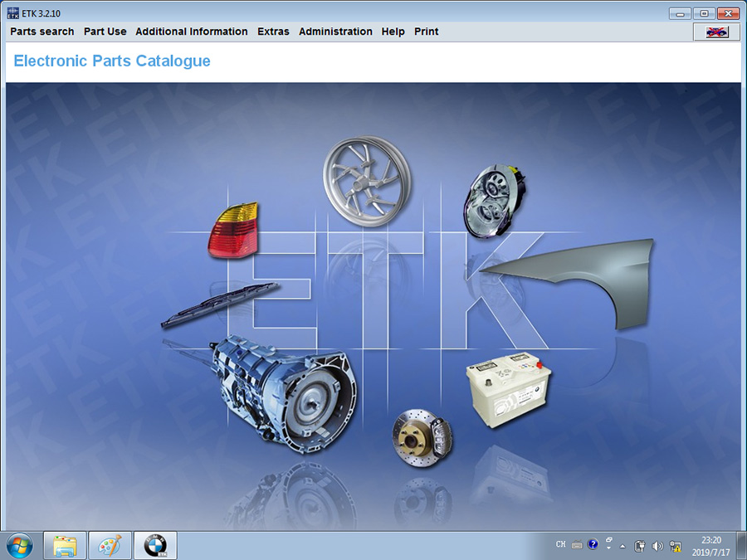Click the CH language indicator
Viewport: 747px width, 560px height.
click(561, 544)
